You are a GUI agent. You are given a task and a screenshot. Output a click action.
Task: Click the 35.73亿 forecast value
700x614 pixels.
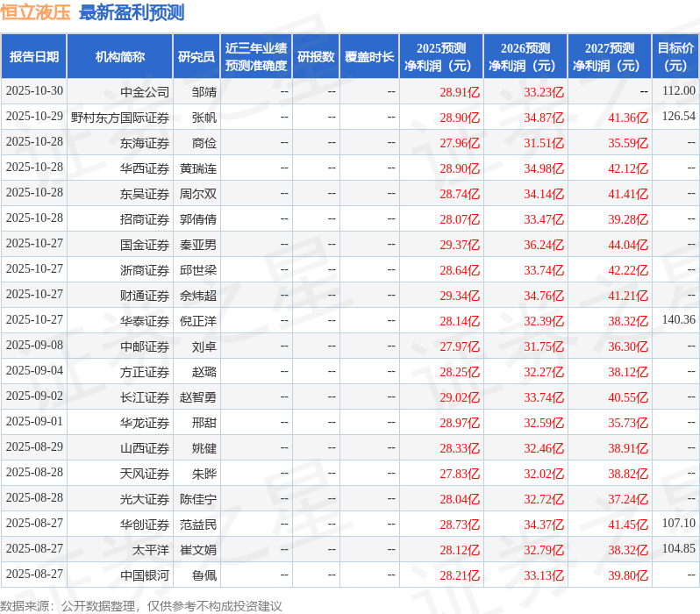(x=628, y=423)
